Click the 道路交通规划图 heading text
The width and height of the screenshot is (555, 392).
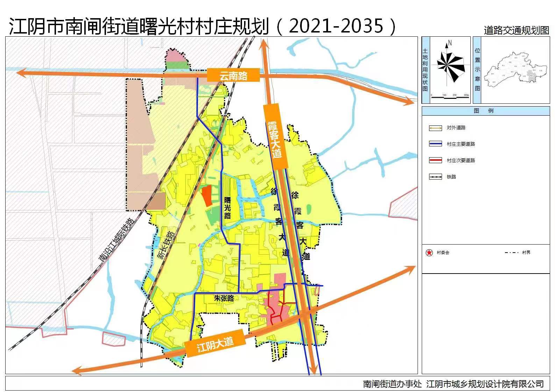[x=516, y=30]
